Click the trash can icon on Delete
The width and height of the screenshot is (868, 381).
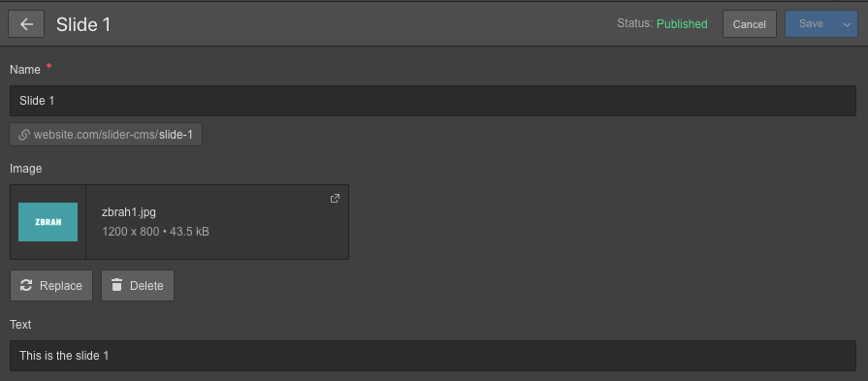tap(116, 285)
